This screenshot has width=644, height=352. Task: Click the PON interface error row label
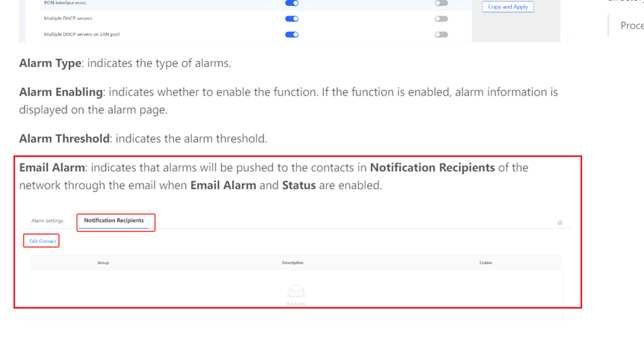pos(65,3)
